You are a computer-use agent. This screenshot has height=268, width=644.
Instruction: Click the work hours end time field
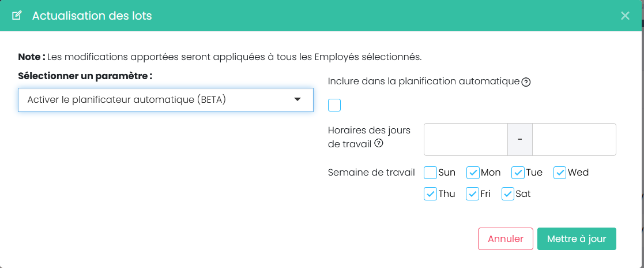coord(574,139)
